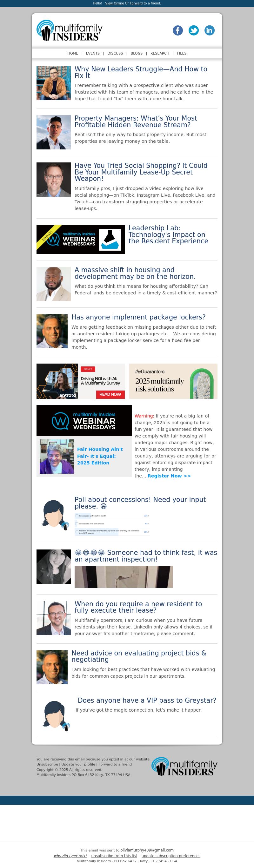This screenshot has width=254, height=868.
Task: Click the Multifamily Insiders footer logo
Action: click(184, 766)
